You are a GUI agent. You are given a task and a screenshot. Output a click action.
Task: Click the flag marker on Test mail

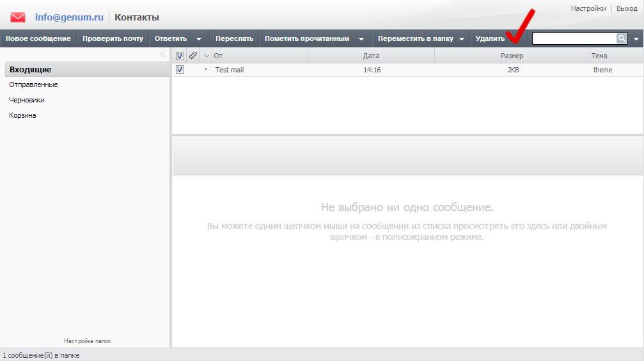coord(206,70)
